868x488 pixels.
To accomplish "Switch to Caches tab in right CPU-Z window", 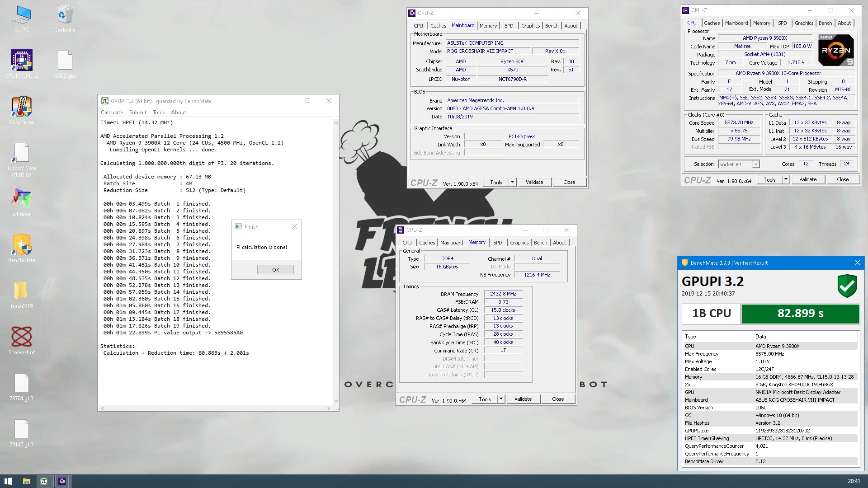I will (x=712, y=23).
